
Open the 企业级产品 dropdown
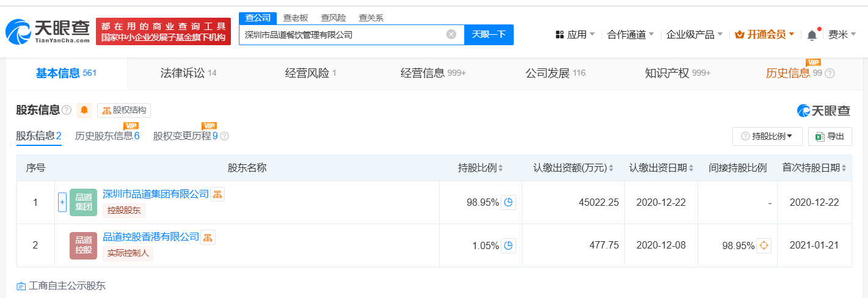[x=695, y=35]
